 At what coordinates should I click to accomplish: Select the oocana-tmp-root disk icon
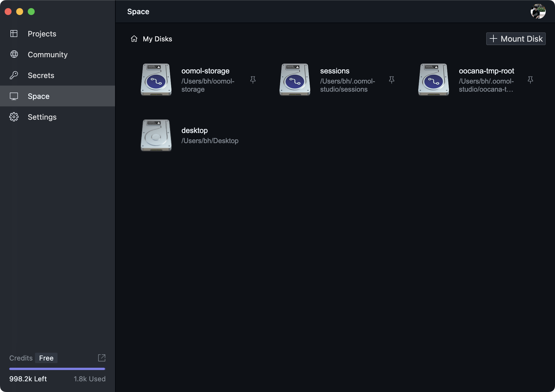(x=434, y=79)
